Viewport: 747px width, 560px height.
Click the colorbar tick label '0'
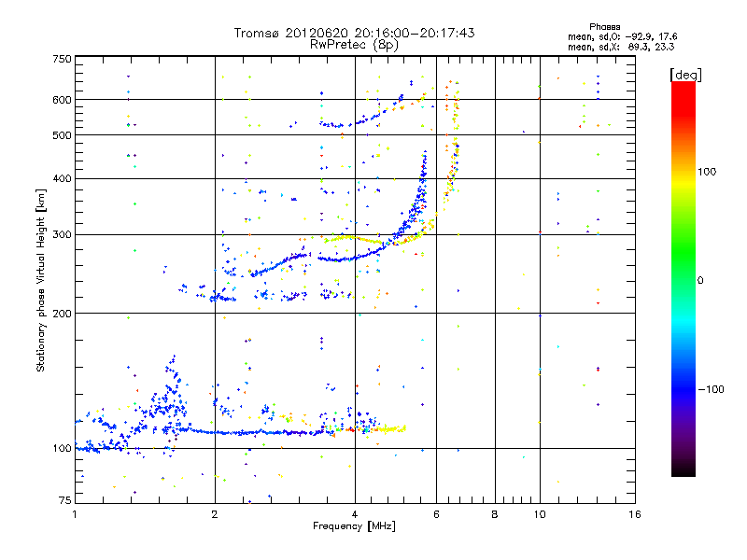[x=699, y=280]
